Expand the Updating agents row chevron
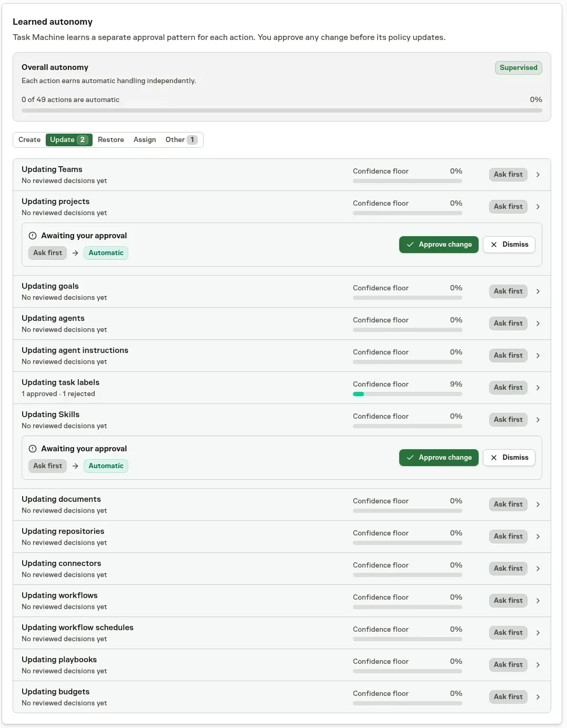The image size is (567, 728). click(x=538, y=323)
